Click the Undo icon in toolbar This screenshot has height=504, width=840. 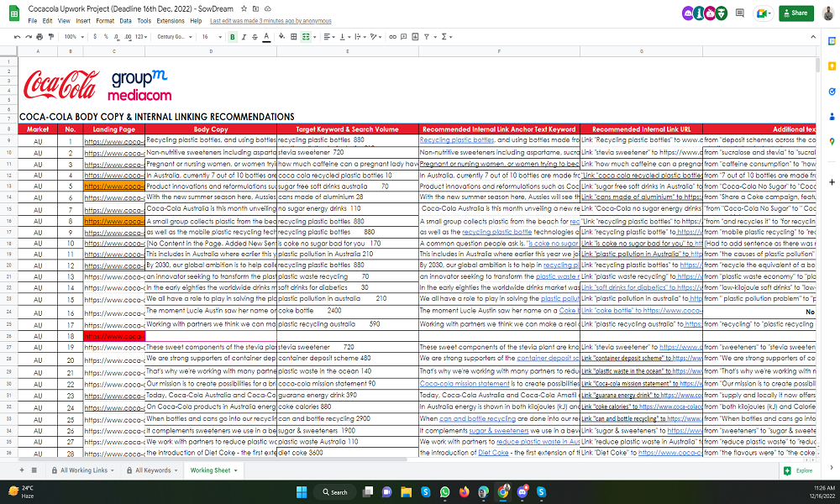(x=18, y=37)
